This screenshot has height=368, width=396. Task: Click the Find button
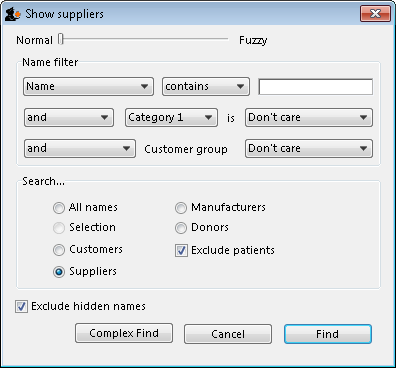[x=328, y=334]
